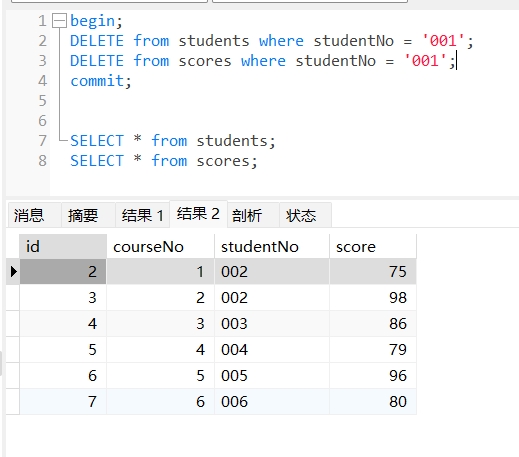This screenshot has width=519, height=457.
Task: Select the id cell with value 5
Action: pyautogui.click(x=63, y=350)
